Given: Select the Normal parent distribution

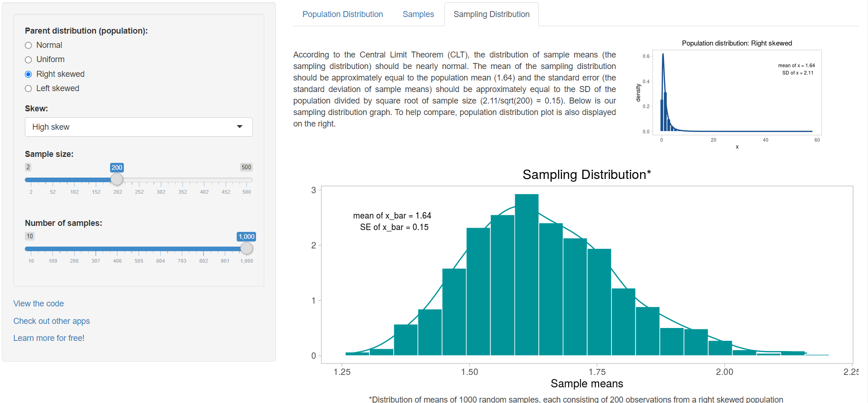Looking at the screenshot, I should pyautogui.click(x=29, y=45).
